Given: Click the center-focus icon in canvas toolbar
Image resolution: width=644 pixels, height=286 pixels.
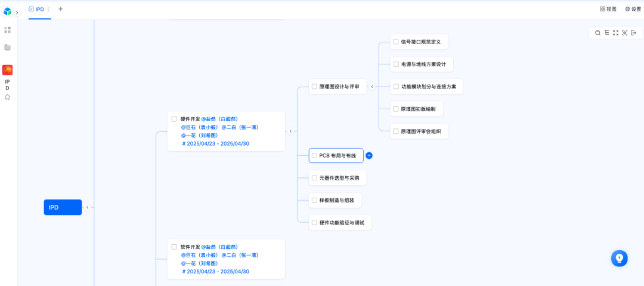Looking at the screenshot, I should (x=624, y=33).
